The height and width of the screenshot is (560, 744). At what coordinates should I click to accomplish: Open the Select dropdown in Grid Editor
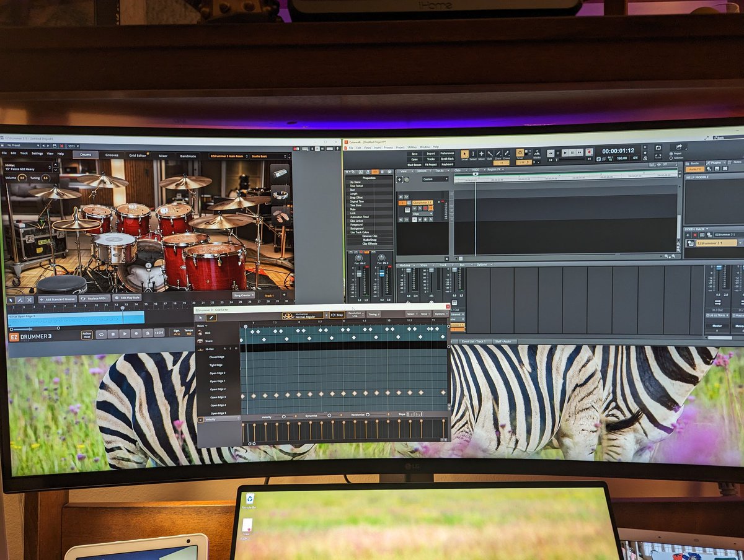(x=412, y=313)
